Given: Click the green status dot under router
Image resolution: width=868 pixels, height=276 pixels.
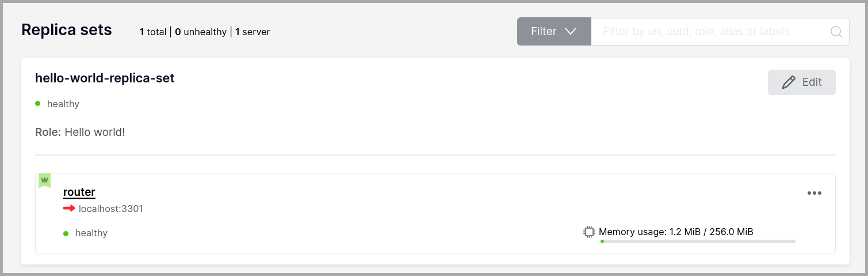Looking at the screenshot, I should click(66, 233).
